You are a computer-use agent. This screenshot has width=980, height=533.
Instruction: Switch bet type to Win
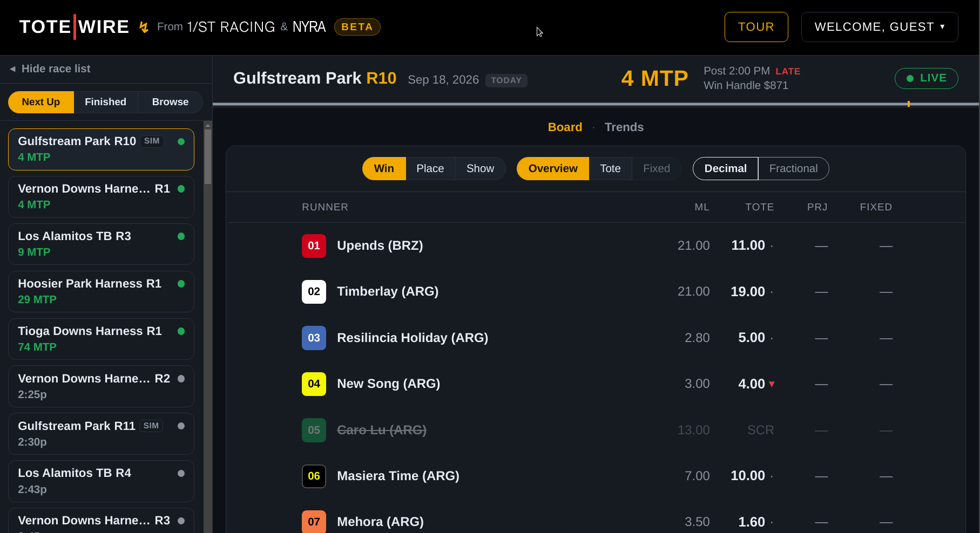pyautogui.click(x=384, y=168)
